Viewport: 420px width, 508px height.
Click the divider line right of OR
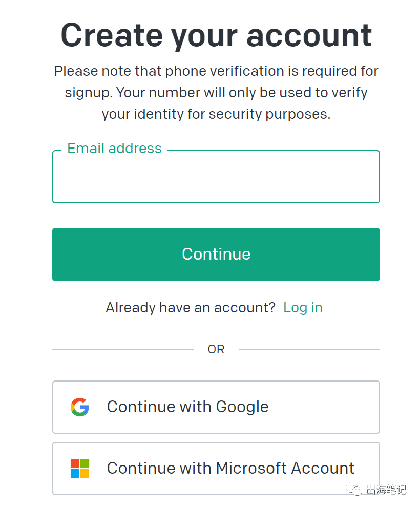(309, 349)
